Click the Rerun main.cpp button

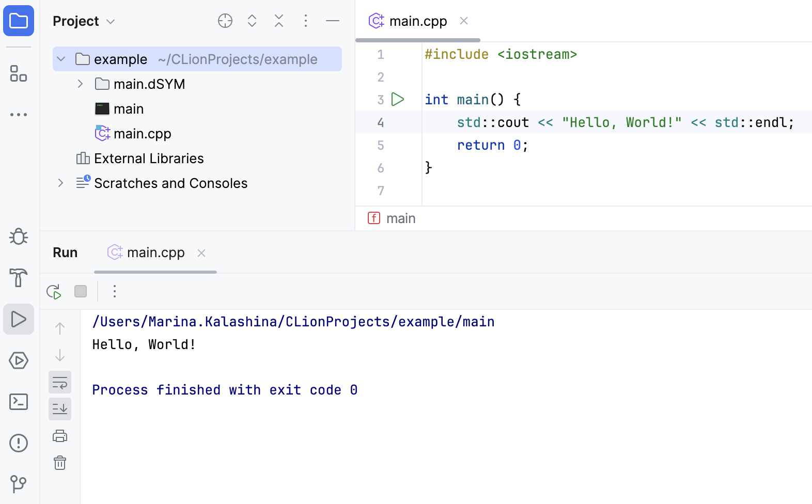point(54,292)
